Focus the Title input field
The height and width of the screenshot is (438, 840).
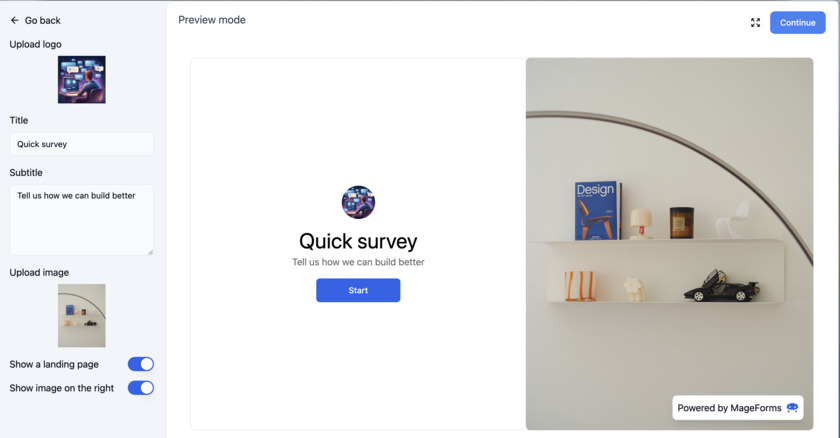click(81, 144)
